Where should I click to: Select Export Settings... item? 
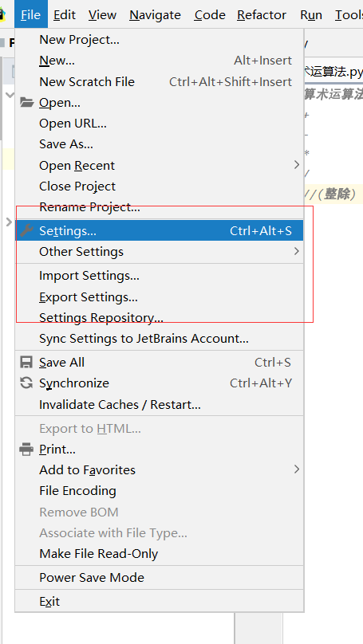coord(160,297)
